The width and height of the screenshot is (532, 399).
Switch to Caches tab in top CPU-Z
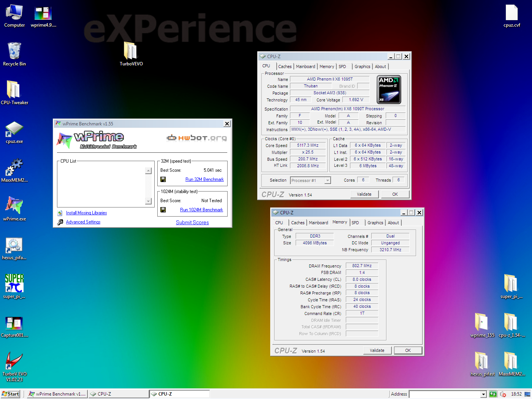(285, 66)
